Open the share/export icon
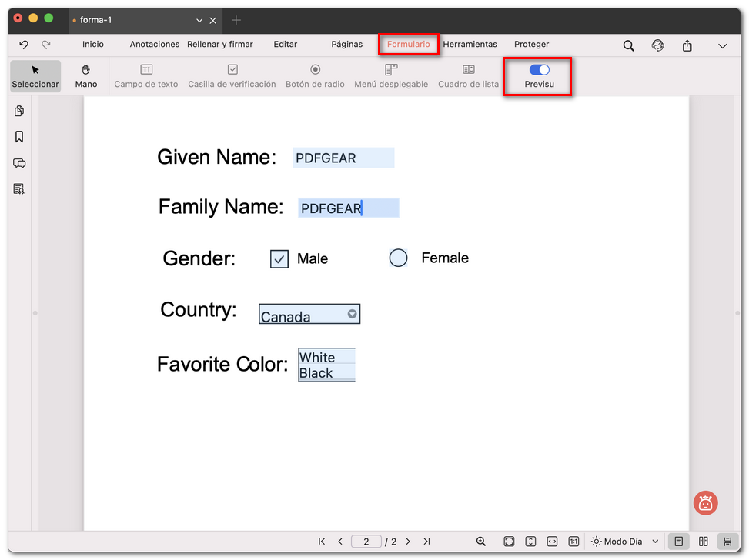Viewport: 749px width, 560px height. [687, 45]
